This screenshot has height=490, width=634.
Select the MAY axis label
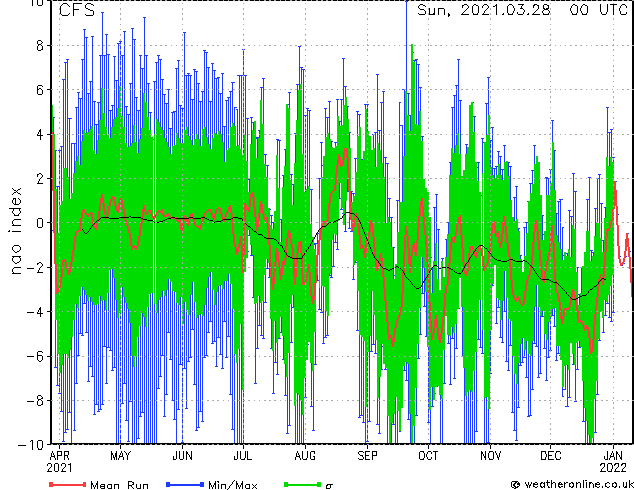120,456
